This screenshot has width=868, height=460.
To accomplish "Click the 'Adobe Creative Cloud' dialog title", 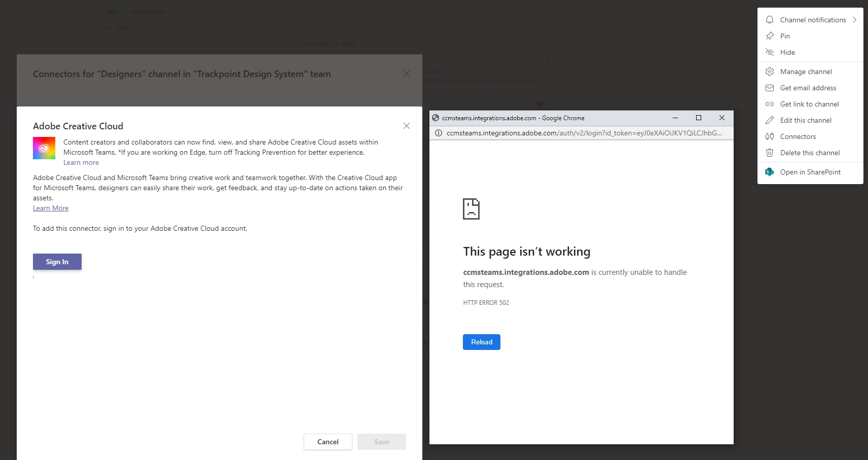I will [78, 126].
